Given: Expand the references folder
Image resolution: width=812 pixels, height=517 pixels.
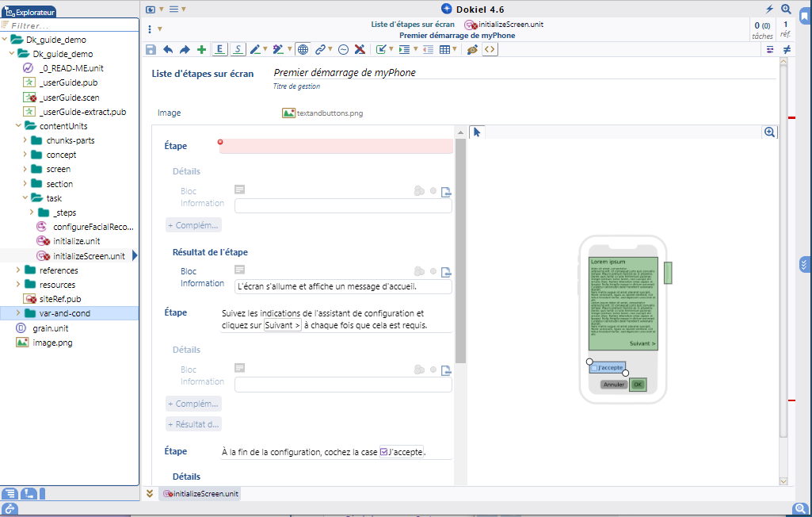Looking at the screenshot, I should 19,270.
